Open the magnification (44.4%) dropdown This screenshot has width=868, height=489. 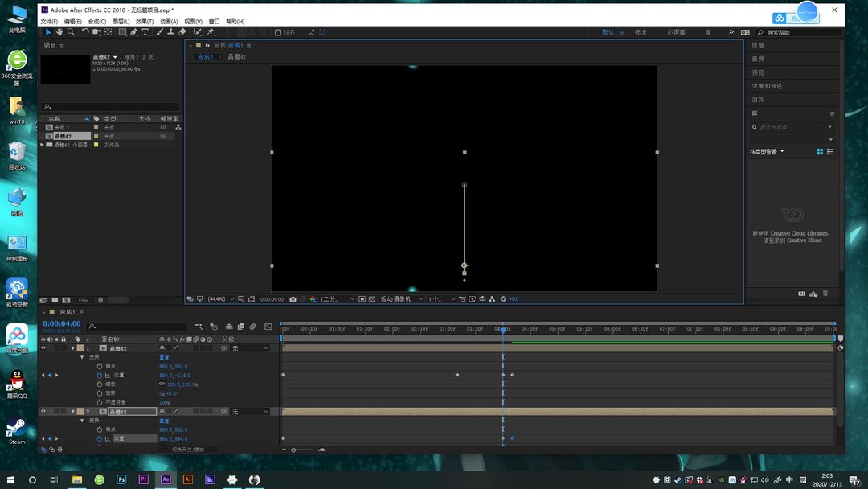pos(221,299)
